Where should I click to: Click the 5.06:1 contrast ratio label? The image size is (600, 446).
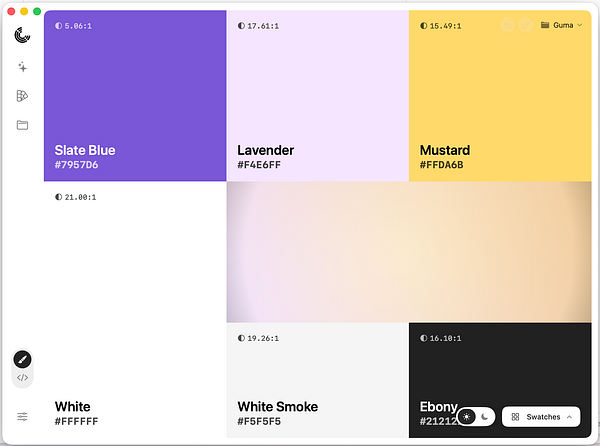[x=78, y=26]
